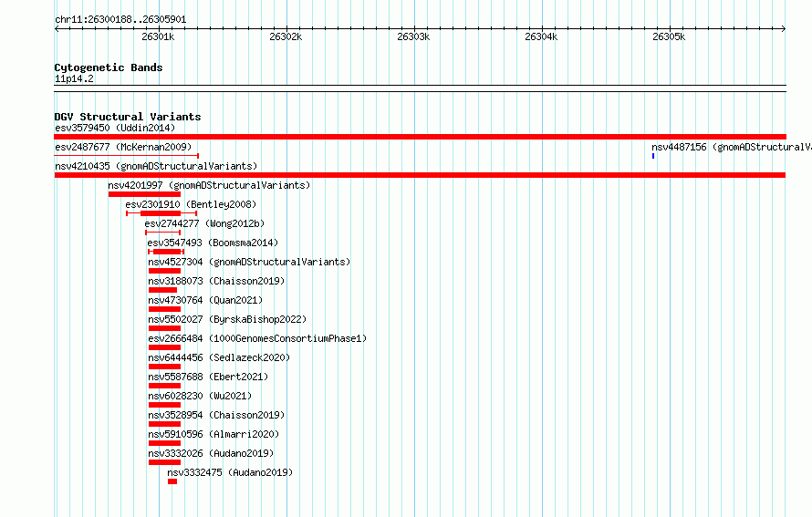812x517 pixels.
Task: Click the 26301k ruler tick label
Action: pos(158,36)
